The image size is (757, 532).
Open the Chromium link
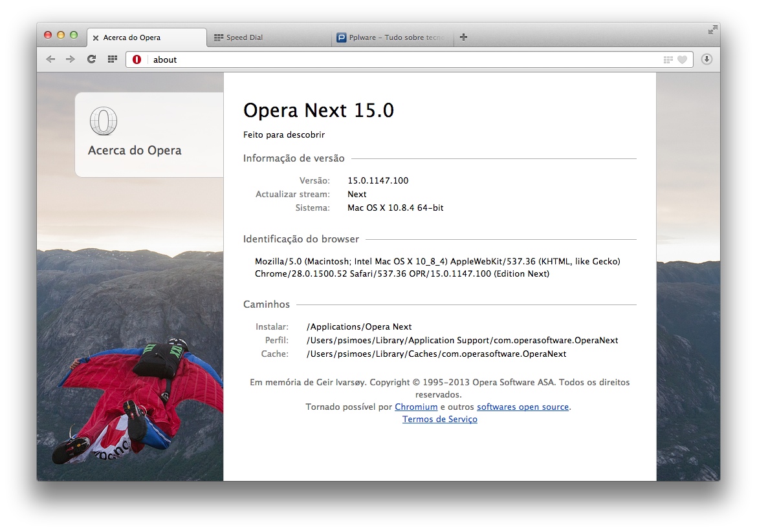pos(416,407)
